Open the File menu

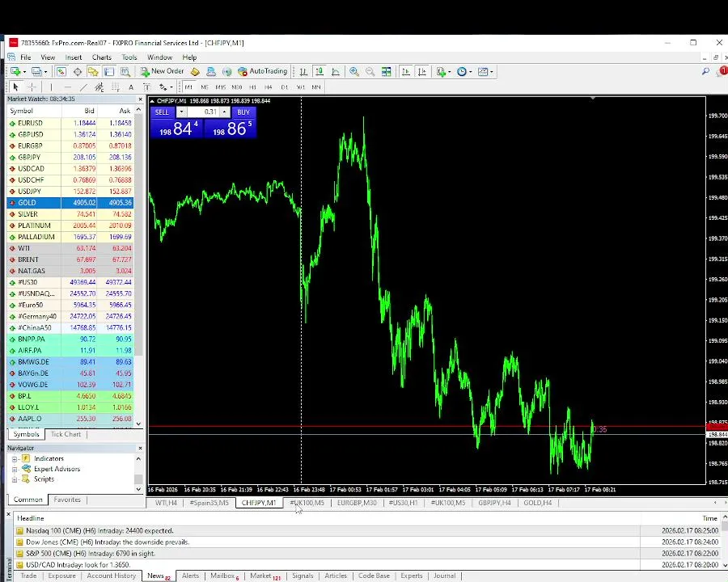tap(26, 57)
